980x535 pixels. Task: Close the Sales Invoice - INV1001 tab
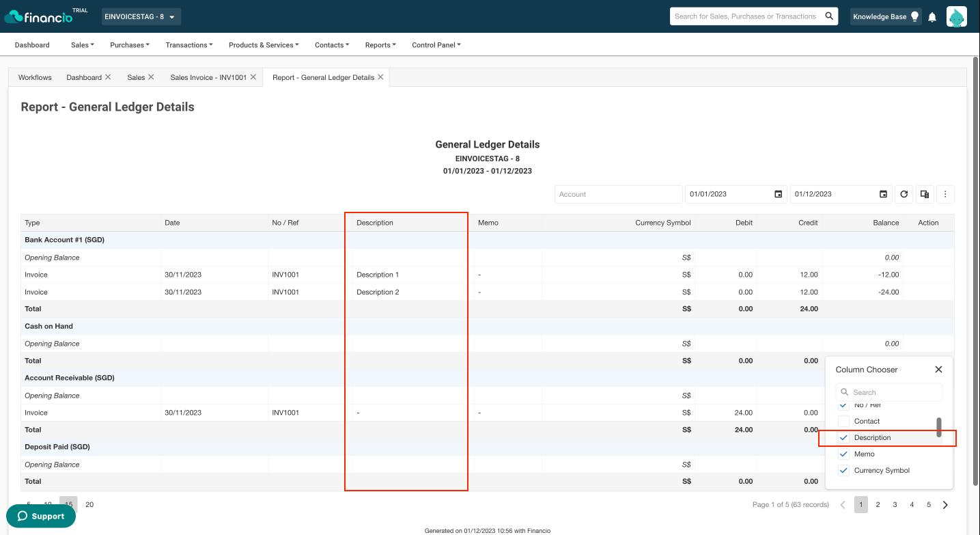pos(253,77)
